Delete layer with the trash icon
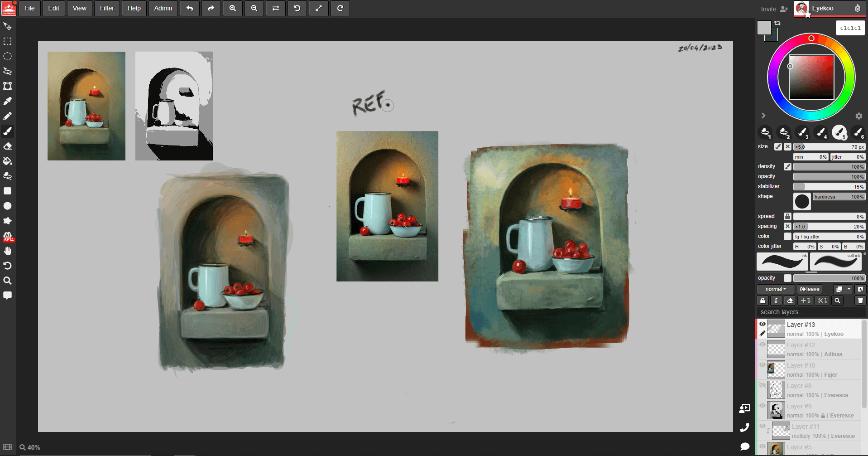Viewport: 868px width, 456px height. coord(860,301)
